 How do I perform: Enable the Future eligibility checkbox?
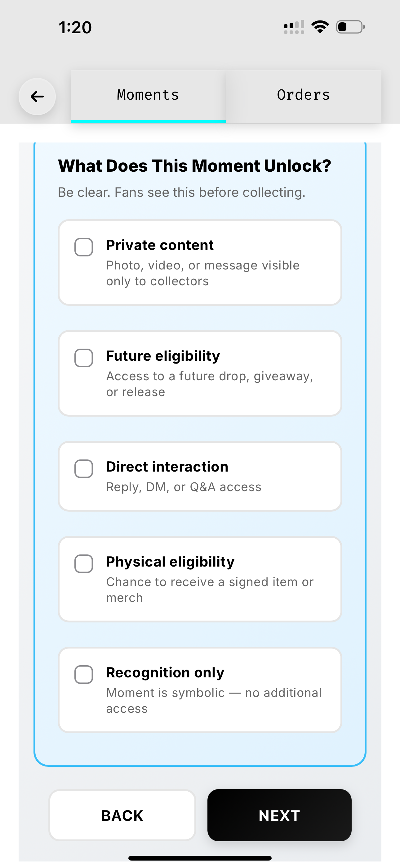(84, 358)
